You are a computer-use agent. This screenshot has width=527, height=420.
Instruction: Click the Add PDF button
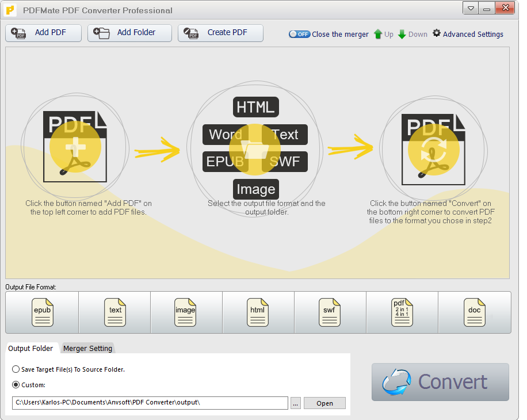[x=43, y=33]
